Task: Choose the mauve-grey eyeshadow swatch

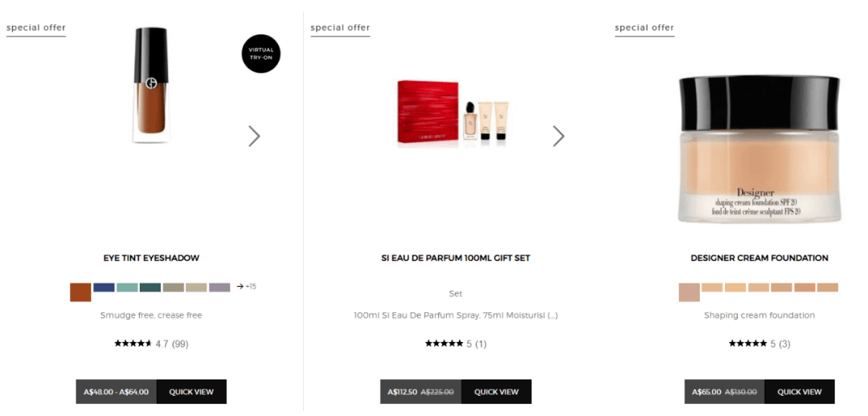Action: (x=219, y=288)
